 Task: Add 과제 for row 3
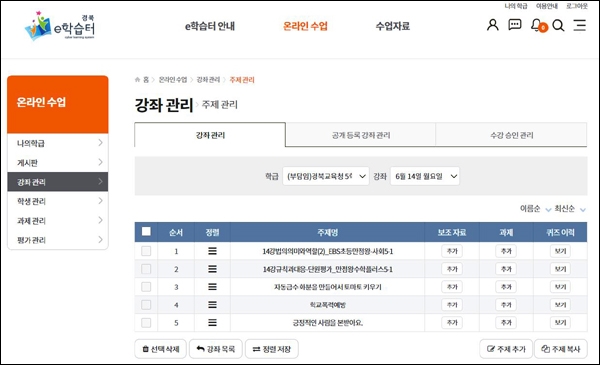506,287
